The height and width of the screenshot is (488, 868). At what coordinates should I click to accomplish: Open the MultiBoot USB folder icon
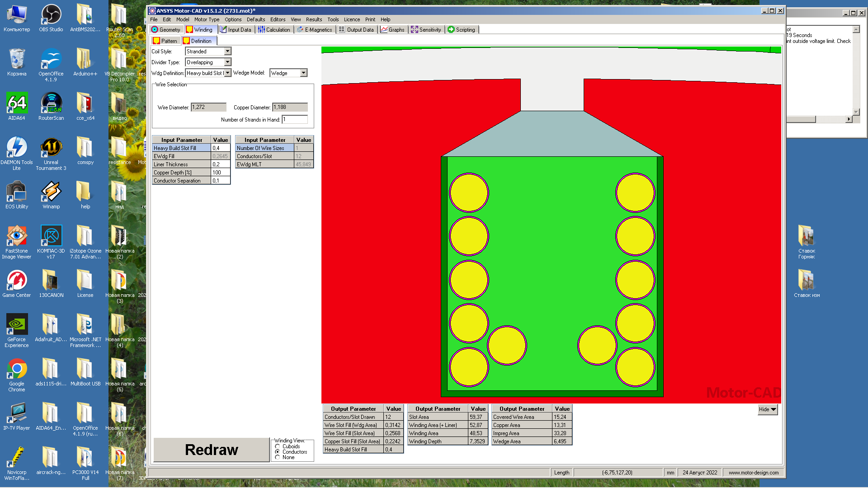pos(85,373)
